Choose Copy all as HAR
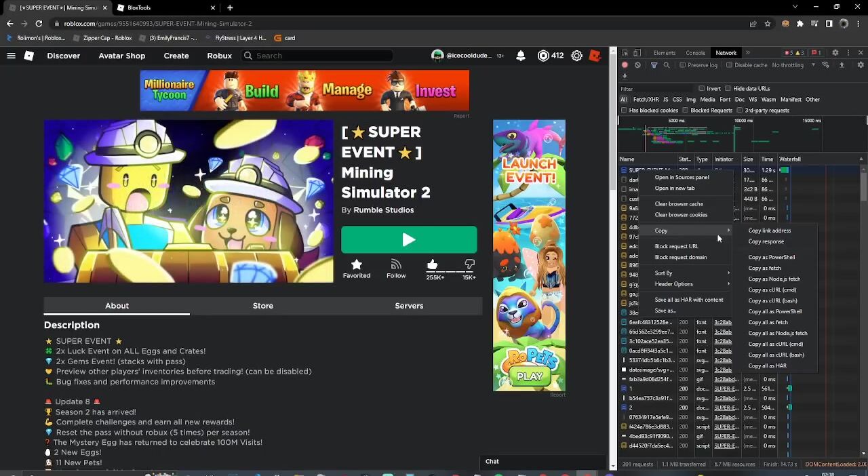 pos(767,365)
